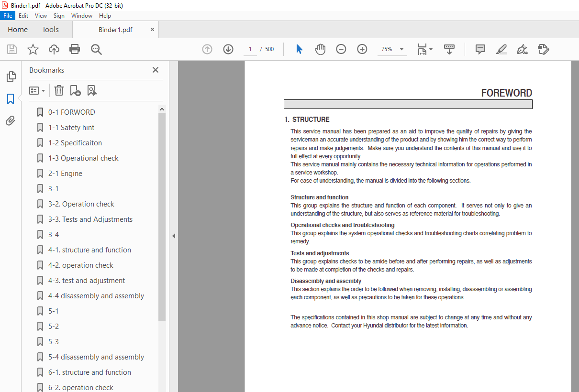Open bookmark 4-4 disassembly and assembly
579x392 pixels.
click(96, 296)
